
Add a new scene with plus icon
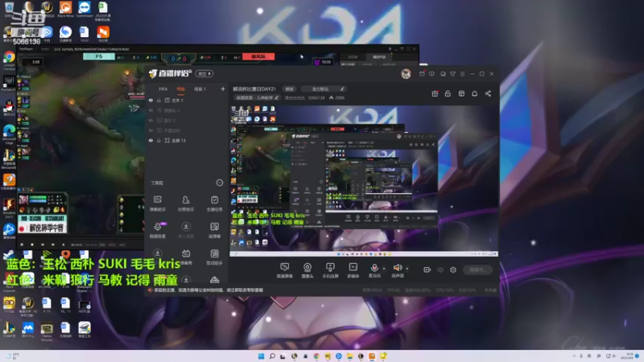click(223, 88)
